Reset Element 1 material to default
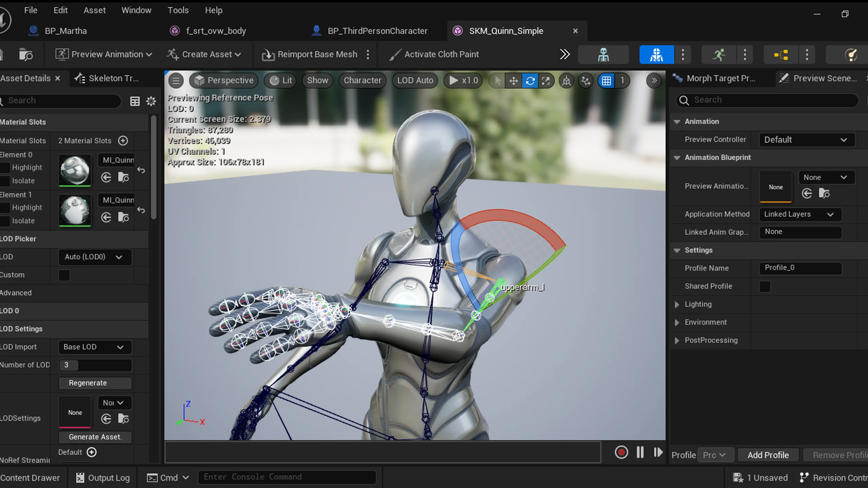 click(141, 210)
